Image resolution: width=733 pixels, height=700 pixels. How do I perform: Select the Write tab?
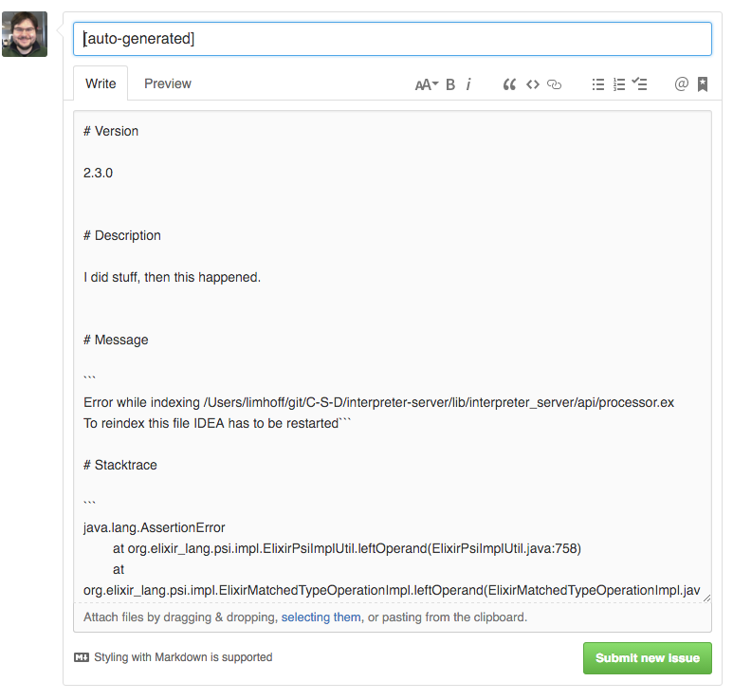click(101, 83)
